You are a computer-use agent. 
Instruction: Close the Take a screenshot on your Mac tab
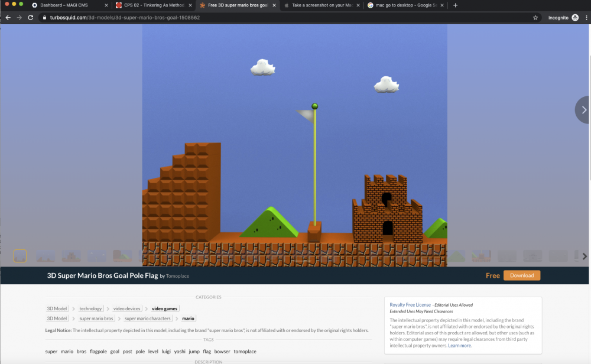tap(358, 5)
